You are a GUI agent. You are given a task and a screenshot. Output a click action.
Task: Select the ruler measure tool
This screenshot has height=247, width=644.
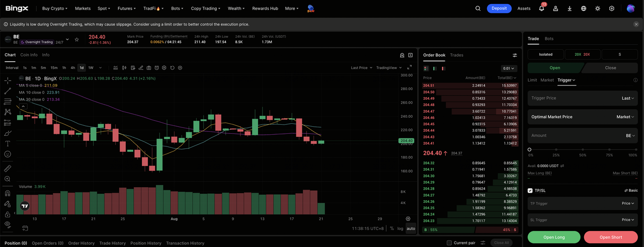(x=8, y=169)
